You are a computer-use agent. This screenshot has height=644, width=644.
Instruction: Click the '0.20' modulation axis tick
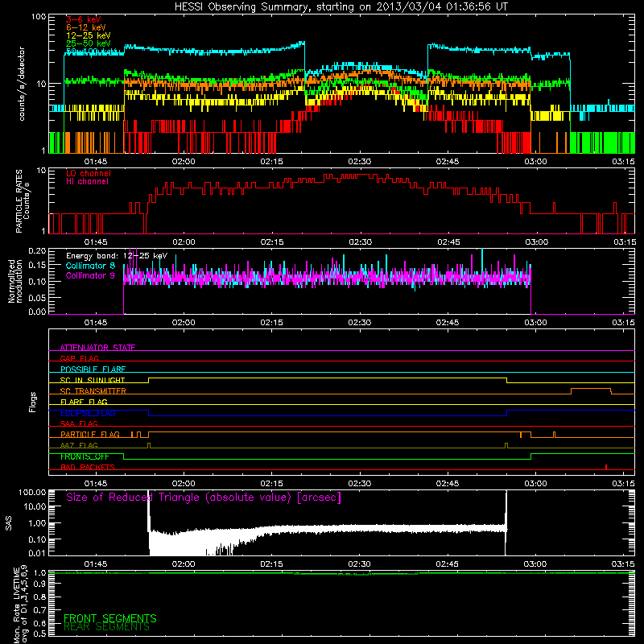[37, 250]
